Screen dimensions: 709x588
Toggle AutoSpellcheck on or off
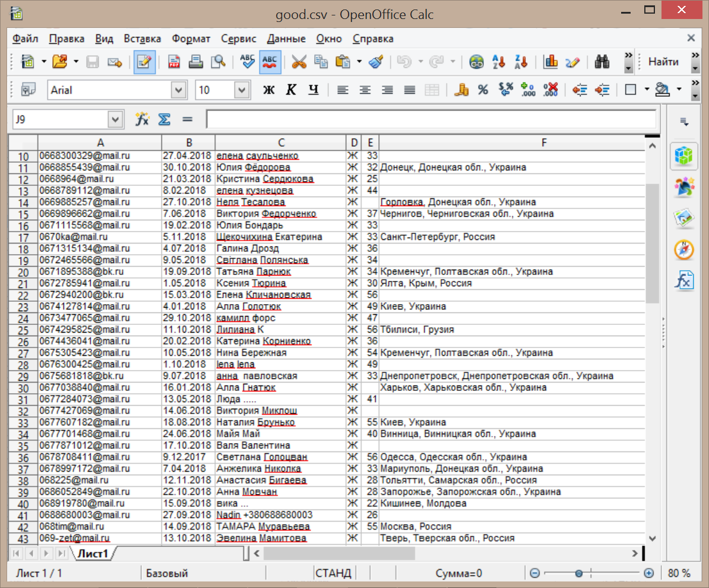(x=270, y=62)
